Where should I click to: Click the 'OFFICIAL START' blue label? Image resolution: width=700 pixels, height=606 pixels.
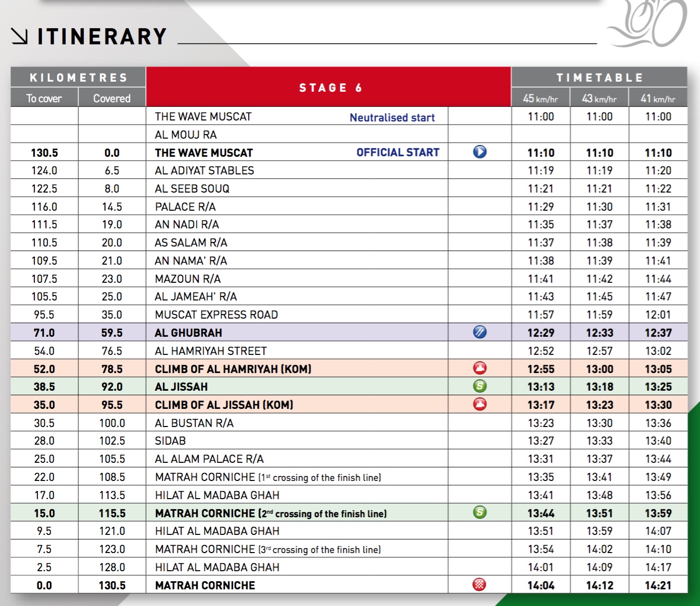tap(397, 152)
